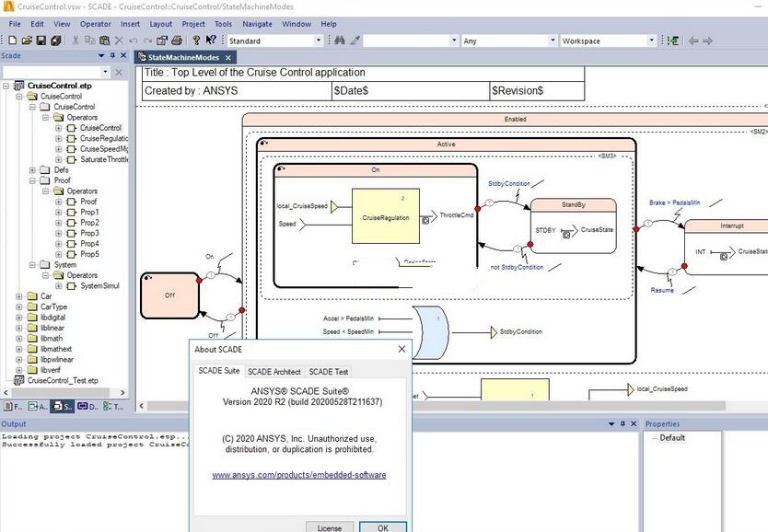This screenshot has height=532, width=768.
Task: Pin the Scade panel with pushpin icon
Action: (x=112, y=55)
